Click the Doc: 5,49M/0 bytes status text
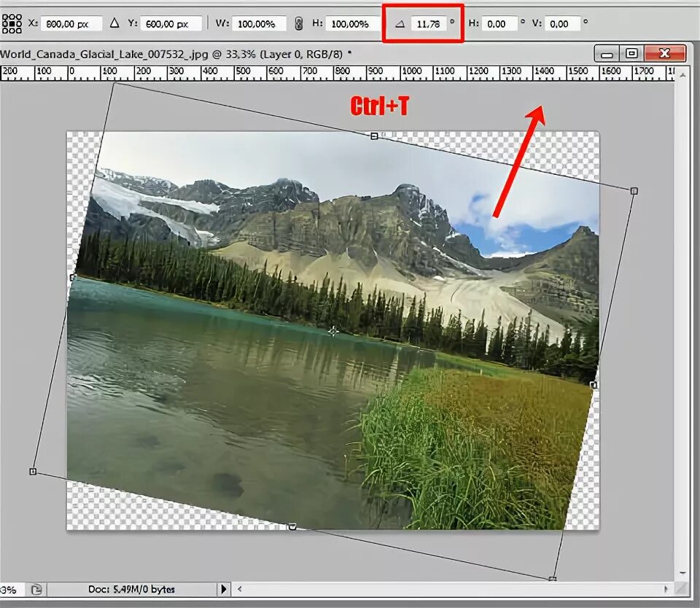700x608 pixels. pyautogui.click(x=131, y=589)
